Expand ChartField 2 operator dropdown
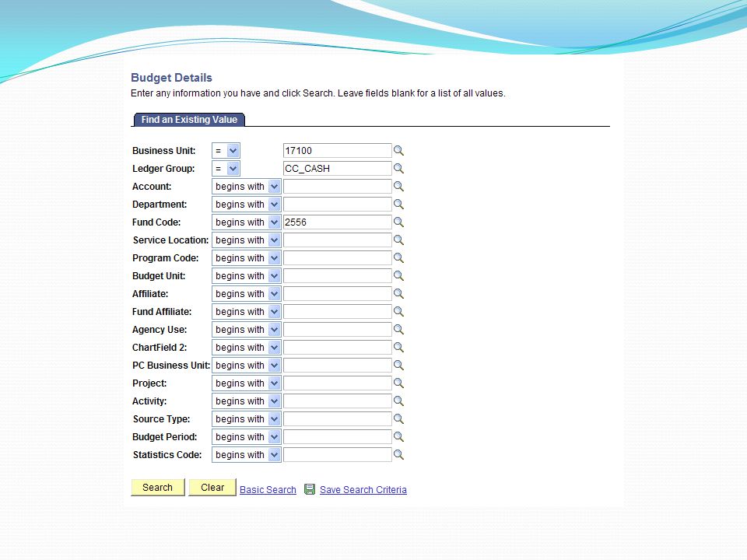This screenshot has width=747, height=560. (x=247, y=348)
